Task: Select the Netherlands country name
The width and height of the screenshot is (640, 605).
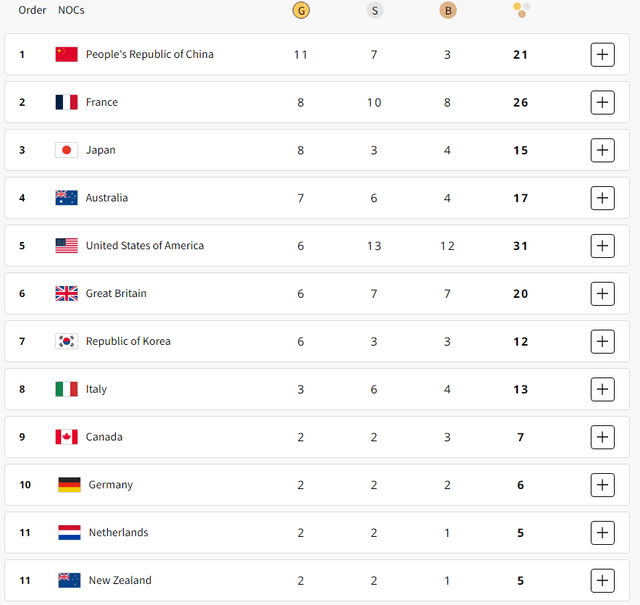Action: [118, 533]
